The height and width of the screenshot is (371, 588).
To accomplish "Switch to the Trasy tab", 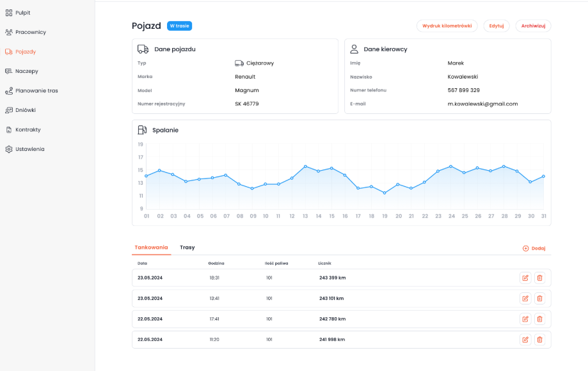I will coord(187,248).
